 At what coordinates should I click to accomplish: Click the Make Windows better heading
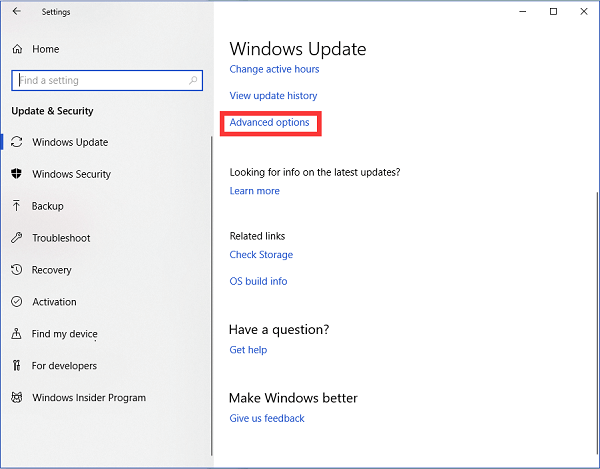pos(293,398)
